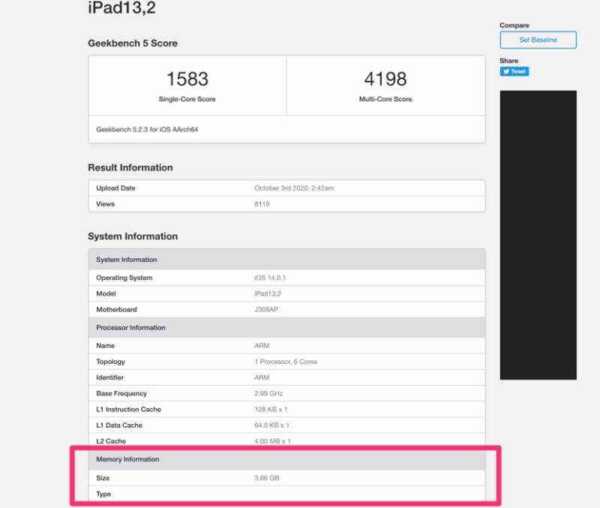
Task: Click the Base Frequency value 2.99 GHz
Action: tap(268, 393)
